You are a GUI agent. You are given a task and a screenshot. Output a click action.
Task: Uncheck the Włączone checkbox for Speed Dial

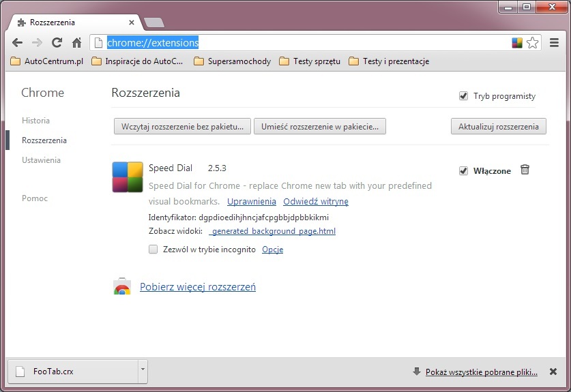pyautogui.click(x=463, y=170)
